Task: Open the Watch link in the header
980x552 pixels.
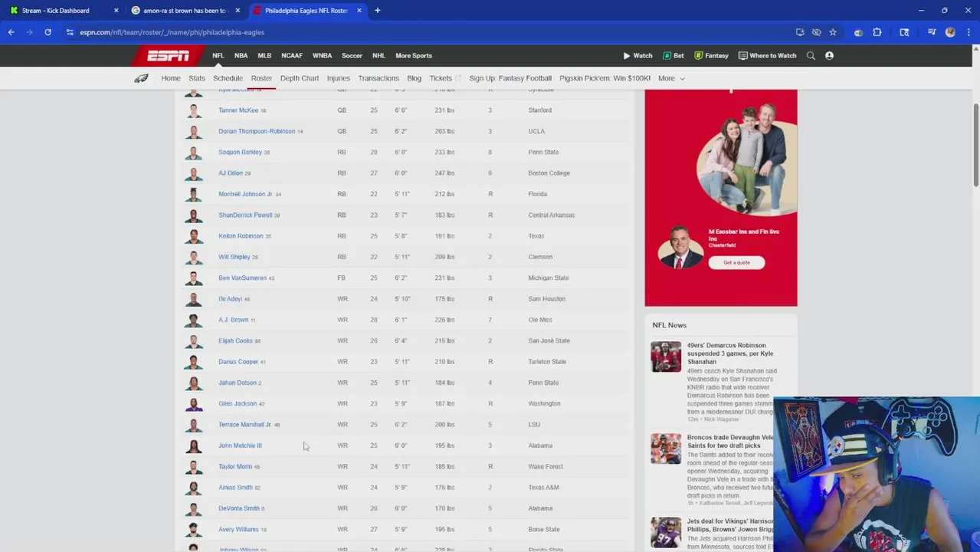Action: click(x=637, y=55)
